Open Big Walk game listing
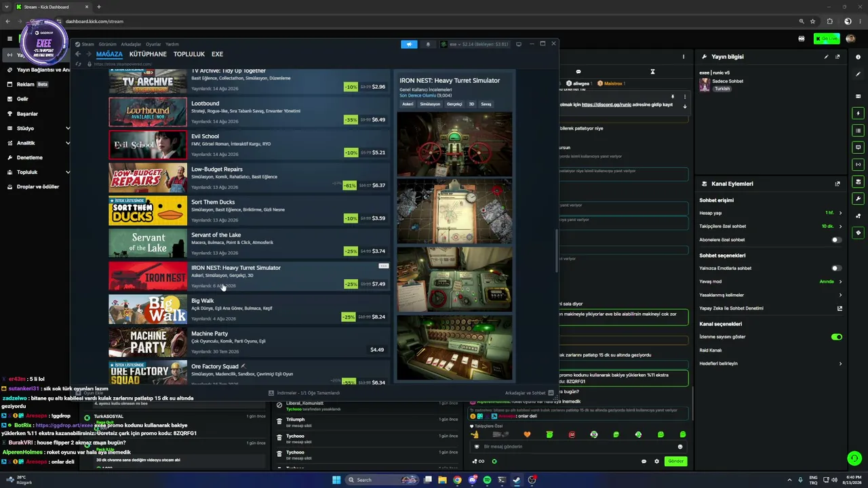Screen dimensions: 868x488 pos(248,309)
